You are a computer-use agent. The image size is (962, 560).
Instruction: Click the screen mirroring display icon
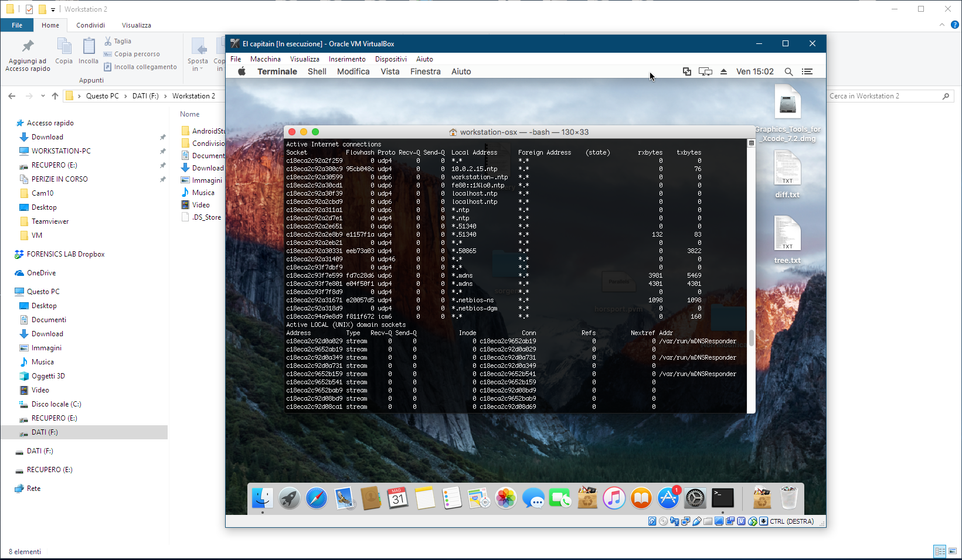click(x=705, y=71)
